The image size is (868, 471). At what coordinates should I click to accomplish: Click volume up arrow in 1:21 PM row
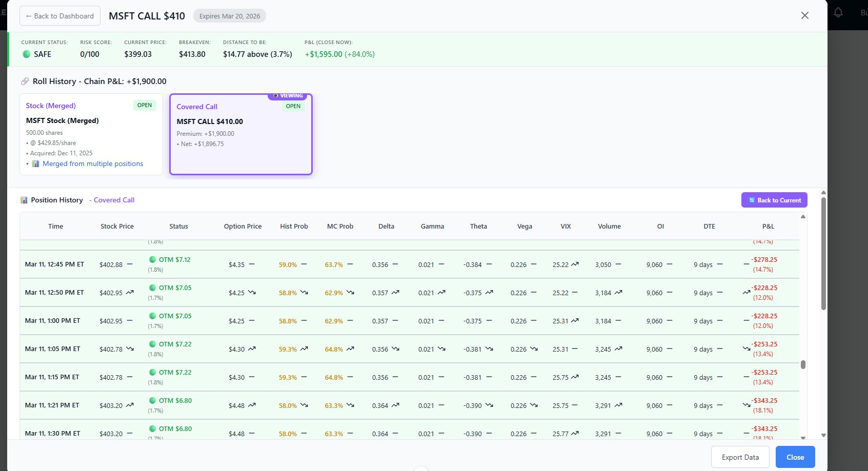[618, 405]
